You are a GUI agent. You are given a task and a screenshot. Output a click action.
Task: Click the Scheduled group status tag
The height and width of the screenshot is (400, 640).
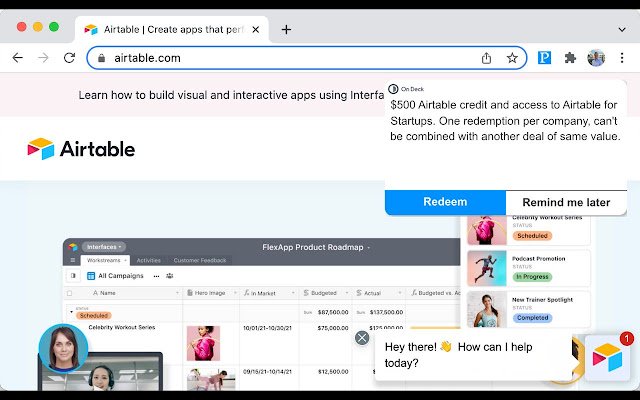93,316
